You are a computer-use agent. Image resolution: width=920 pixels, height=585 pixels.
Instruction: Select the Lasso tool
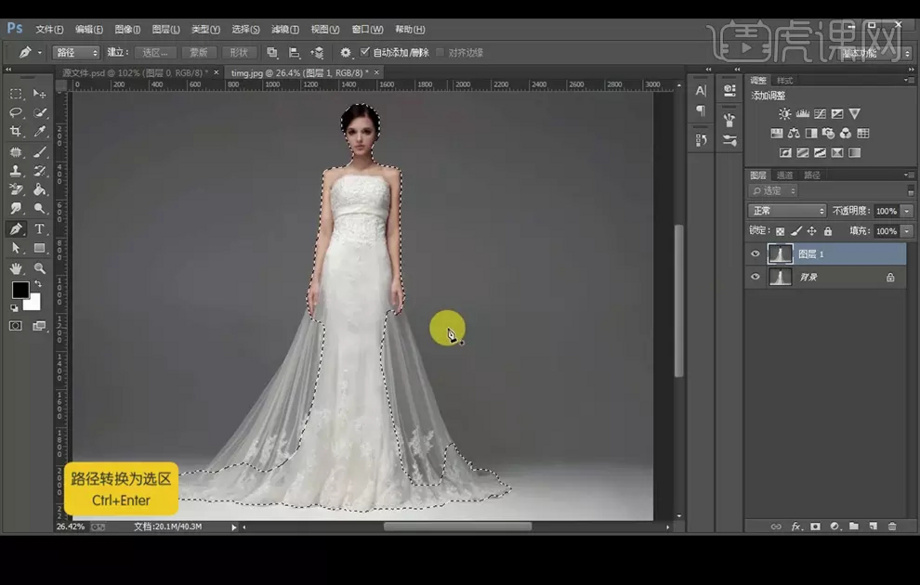[16, 113]
